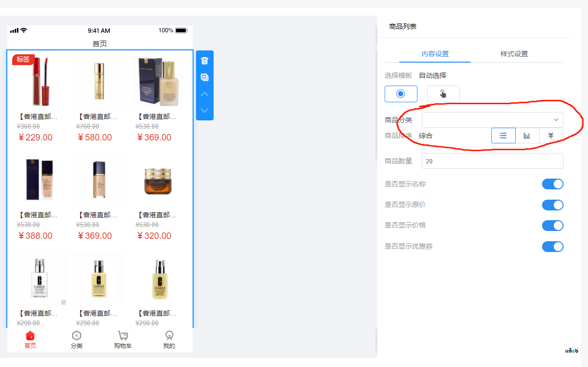The height and width of the screenshot is (367, 588).
Task: Focus the 商品数量 input field
Action: pyautogui.click(x=493, y=161)
